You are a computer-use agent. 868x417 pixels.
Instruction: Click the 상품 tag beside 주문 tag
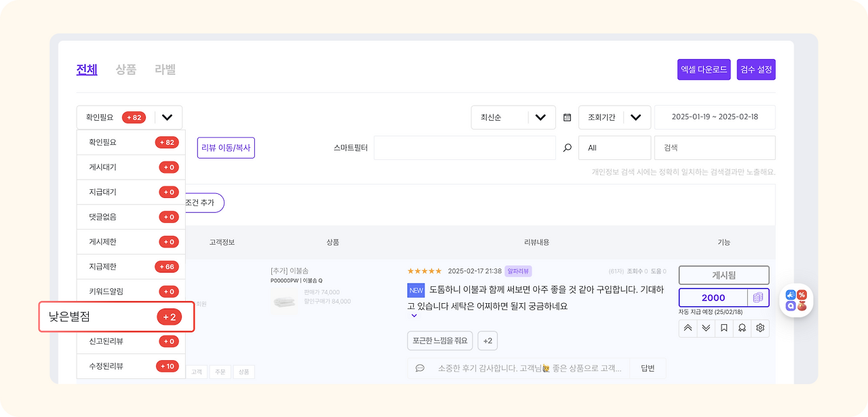[x=244, y=372]
